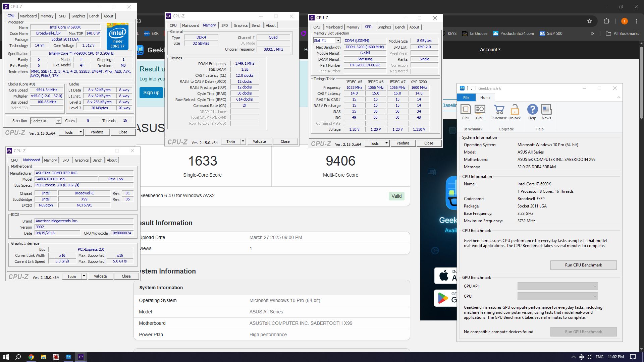Open the Tarkhouse bookmark

tap(475, 34)
